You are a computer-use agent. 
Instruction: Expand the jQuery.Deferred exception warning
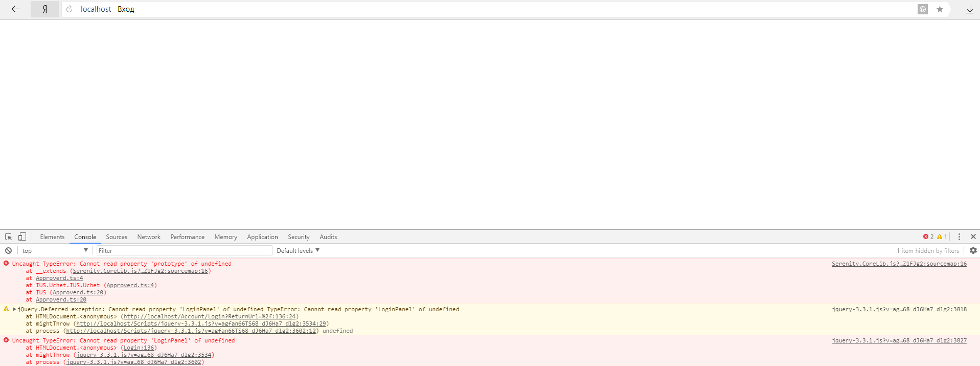[x=15, y=309]
